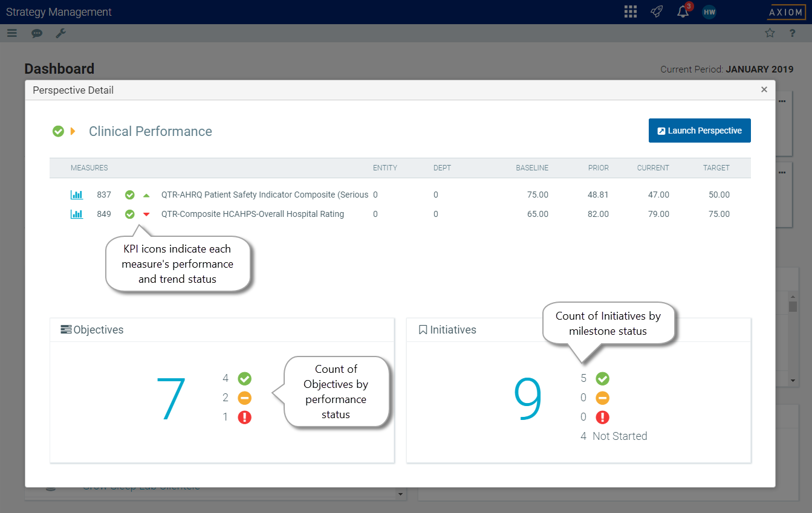Click the Initiatives bookmark icon

[423, 329]
